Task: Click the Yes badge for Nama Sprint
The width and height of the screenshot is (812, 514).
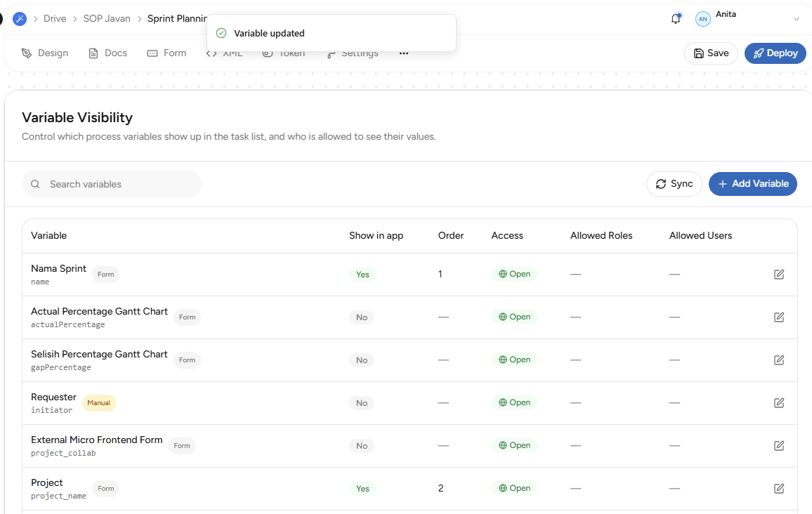Action: (362, 275)
